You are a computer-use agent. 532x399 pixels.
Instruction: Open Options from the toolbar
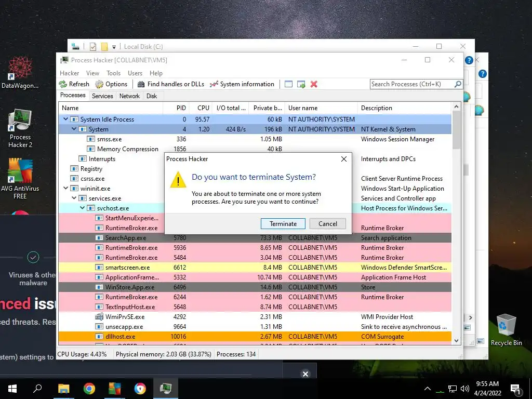tap(111, 84)
